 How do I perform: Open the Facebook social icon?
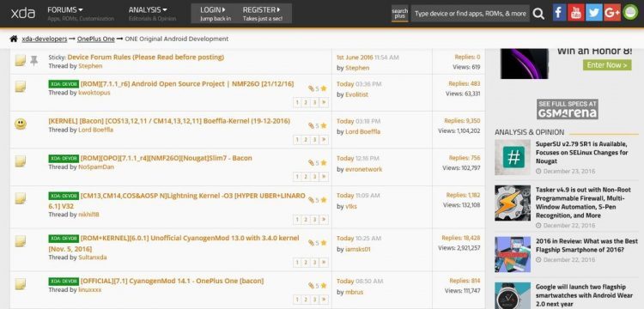[x=559, y=13]
